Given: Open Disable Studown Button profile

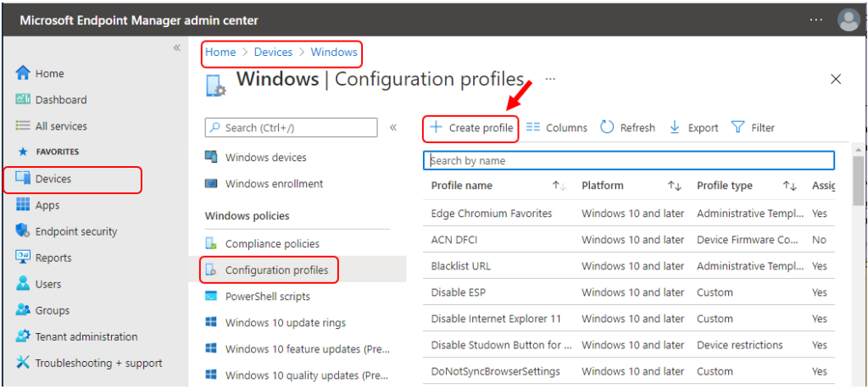Looking at the screenshot, I should point(502,345).
